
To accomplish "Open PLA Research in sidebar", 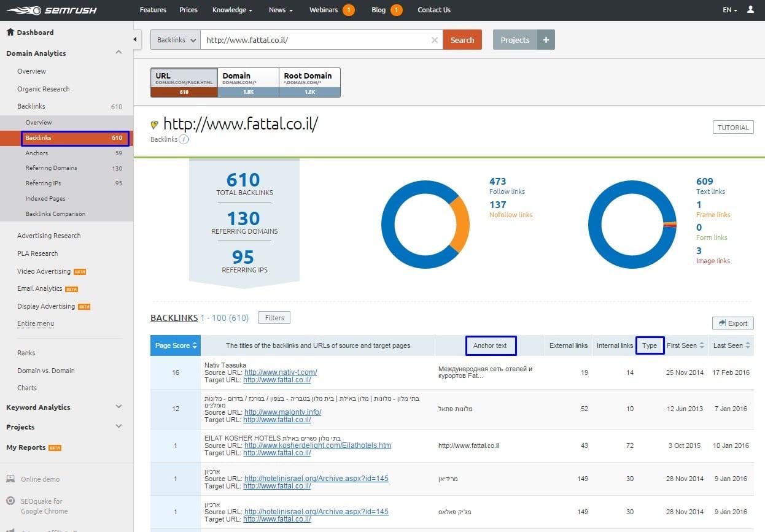I will pyautogui.click(x=37, y=253).
